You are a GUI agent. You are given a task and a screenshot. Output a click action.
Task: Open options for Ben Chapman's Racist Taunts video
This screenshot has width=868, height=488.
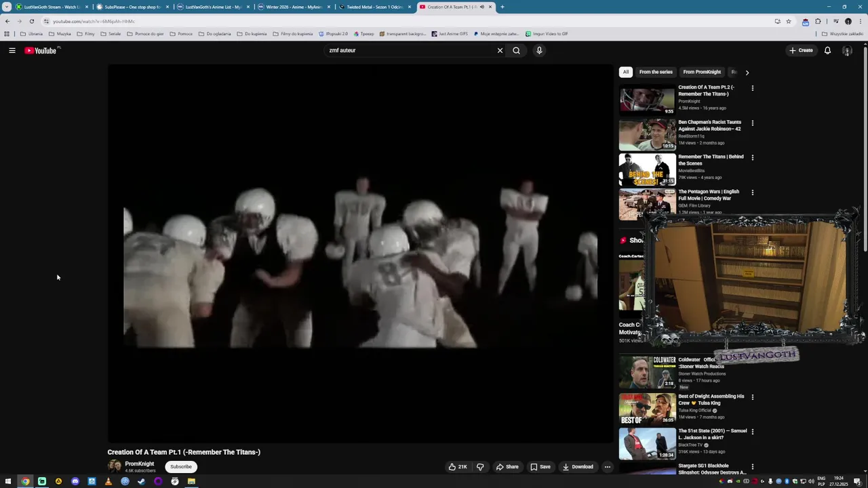tap(752, 123)
